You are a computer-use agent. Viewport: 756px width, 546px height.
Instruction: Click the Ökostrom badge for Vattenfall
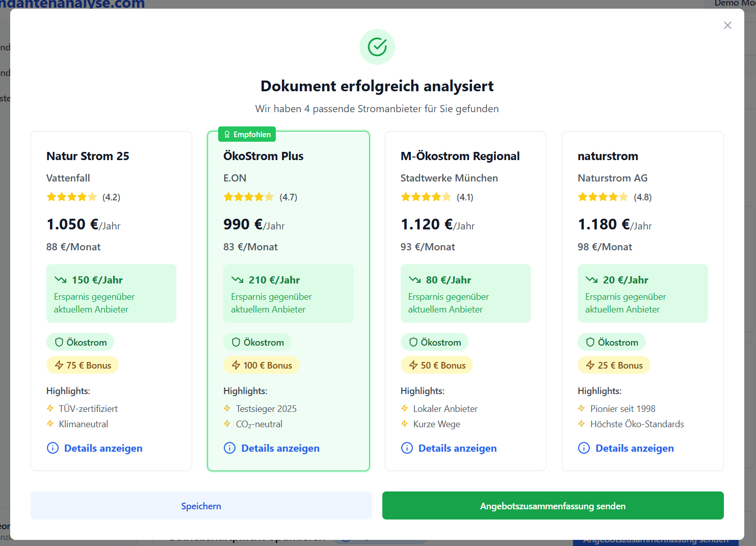pos(81,342)
